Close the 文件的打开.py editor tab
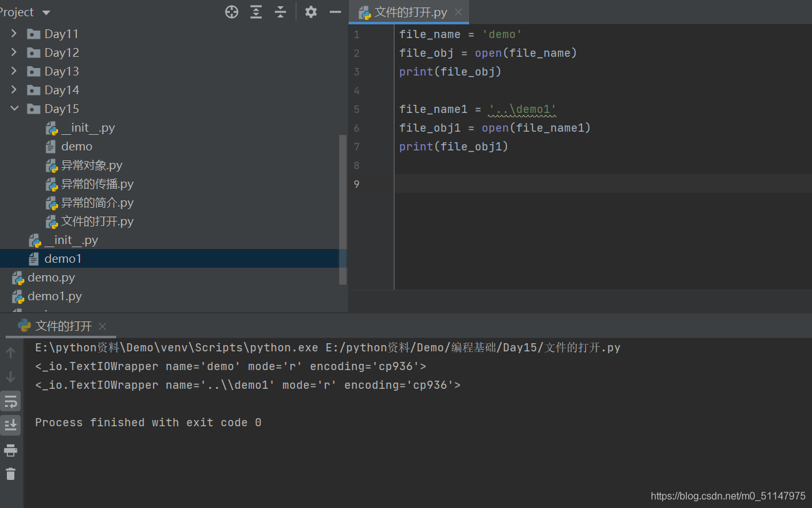The height and width of the screenshot is (508, 812). (458, 12)
